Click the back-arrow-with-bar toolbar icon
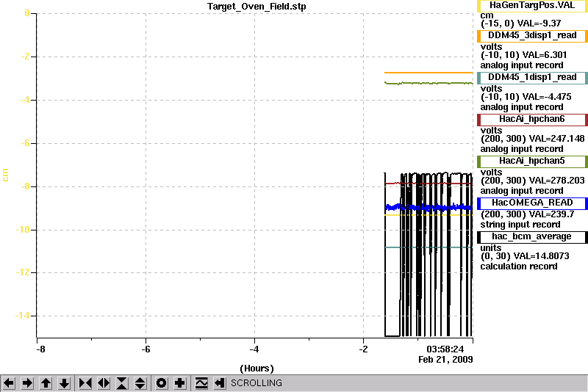The height and width of the screenshot is (392, 588). point(220,383)
